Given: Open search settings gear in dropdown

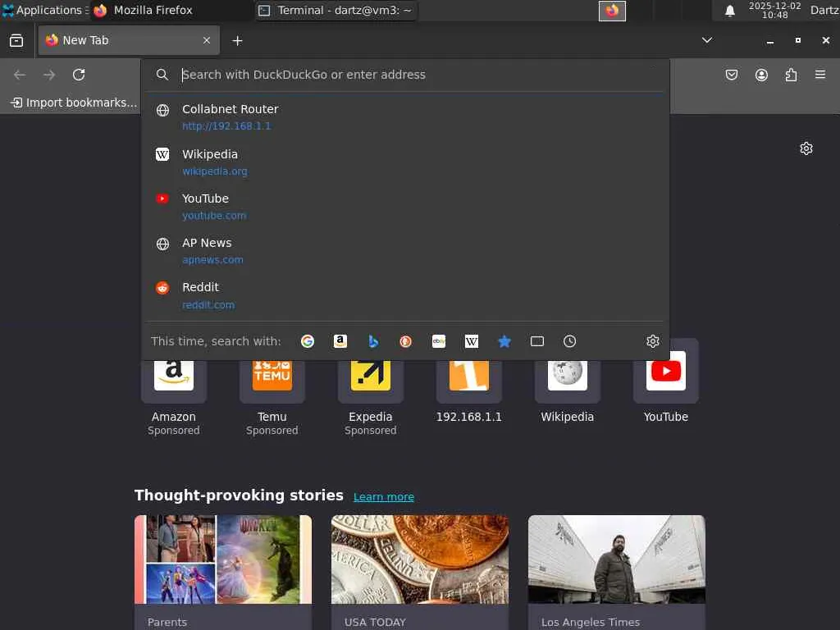Looking at the screenshot, I should click(x=652, y=341).
